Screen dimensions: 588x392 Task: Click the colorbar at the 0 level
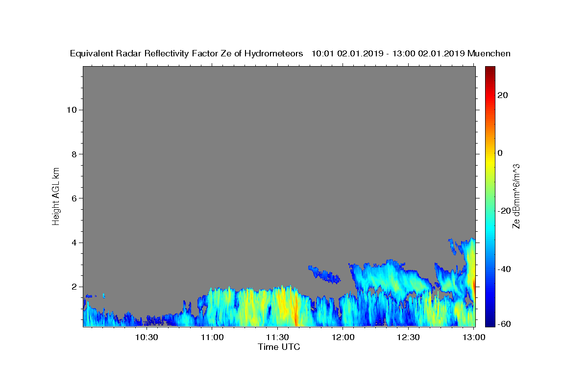490,153
